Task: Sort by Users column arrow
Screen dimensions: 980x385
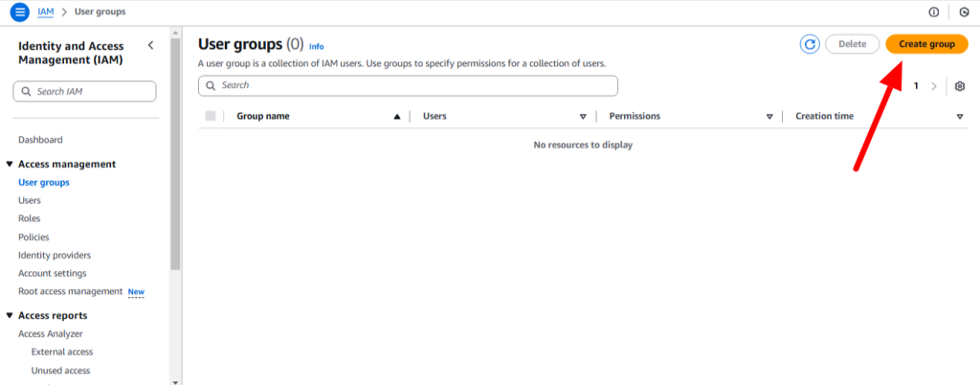Action: click(x=583, y=116)
